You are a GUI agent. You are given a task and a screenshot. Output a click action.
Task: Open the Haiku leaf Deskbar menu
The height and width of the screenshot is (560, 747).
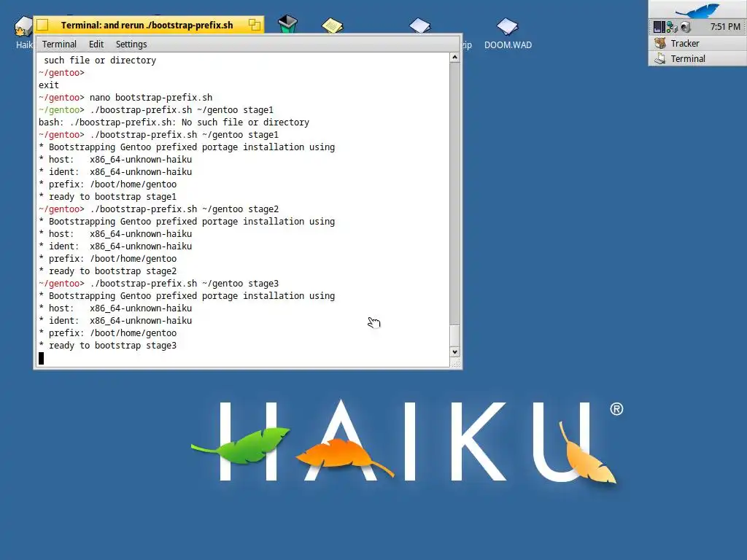pos(697,9)
